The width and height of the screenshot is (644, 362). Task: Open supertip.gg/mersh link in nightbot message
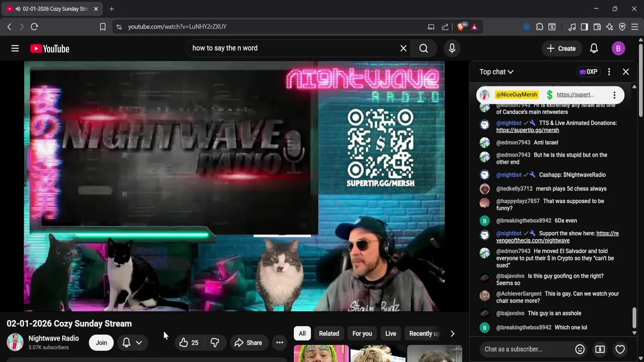[x=527, y=130]
